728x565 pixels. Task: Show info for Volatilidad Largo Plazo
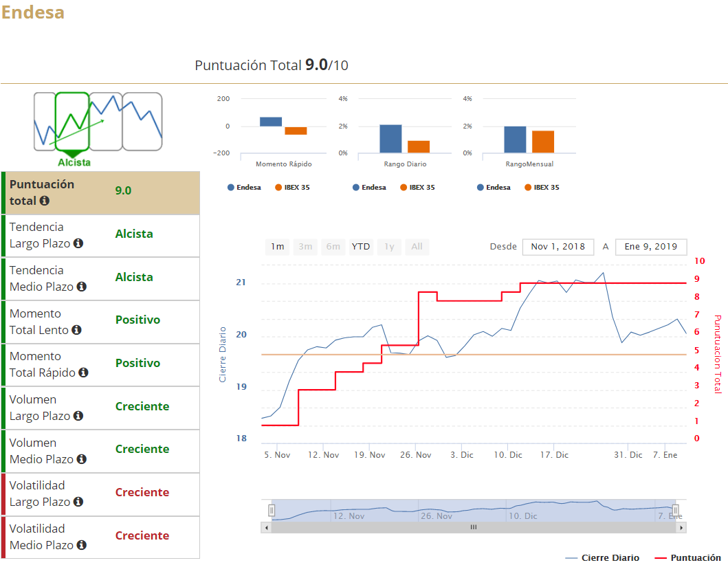click(x=78, y=502)
